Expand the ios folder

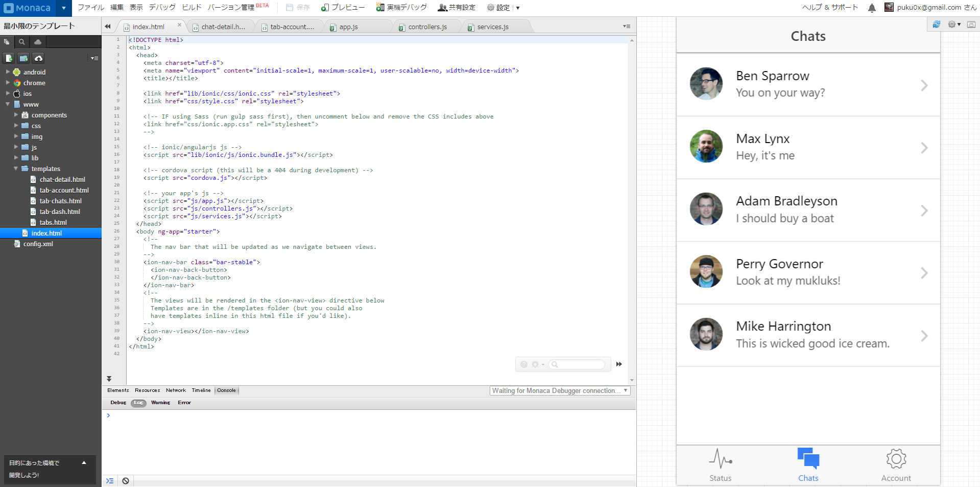[x=8, y=94]
